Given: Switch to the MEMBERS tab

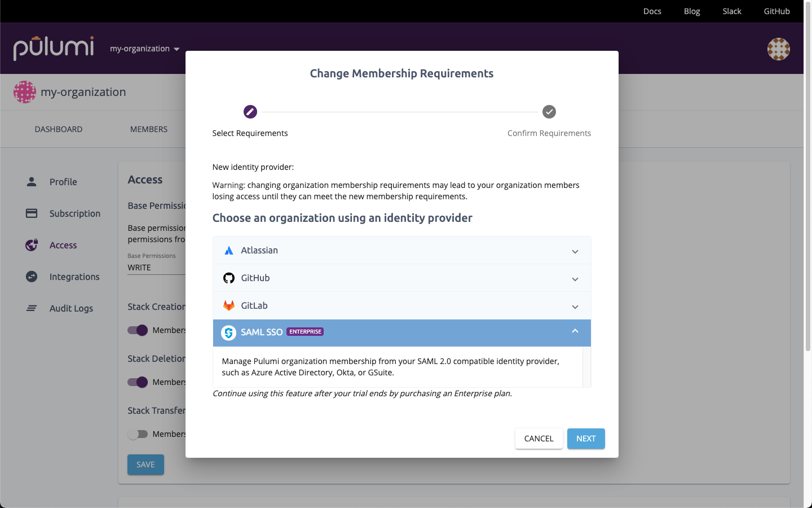Looking at the screenshot, I should 149,129.
